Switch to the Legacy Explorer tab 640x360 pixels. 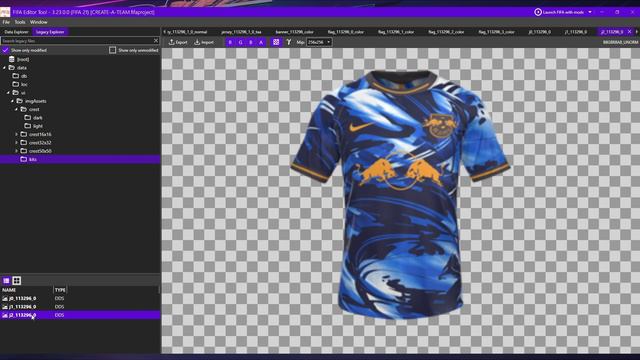click(50, 32)
